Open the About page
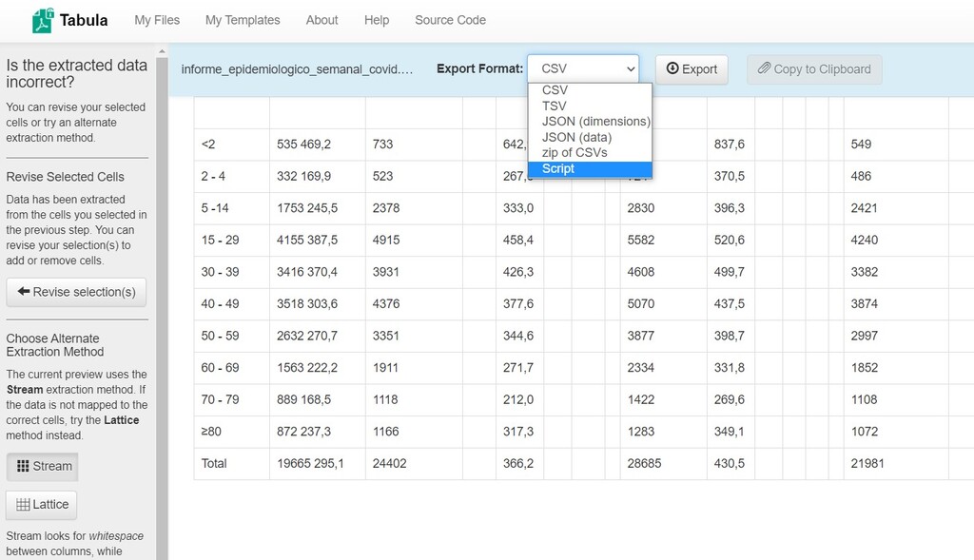Screen dimensions: 974x560 321,19
